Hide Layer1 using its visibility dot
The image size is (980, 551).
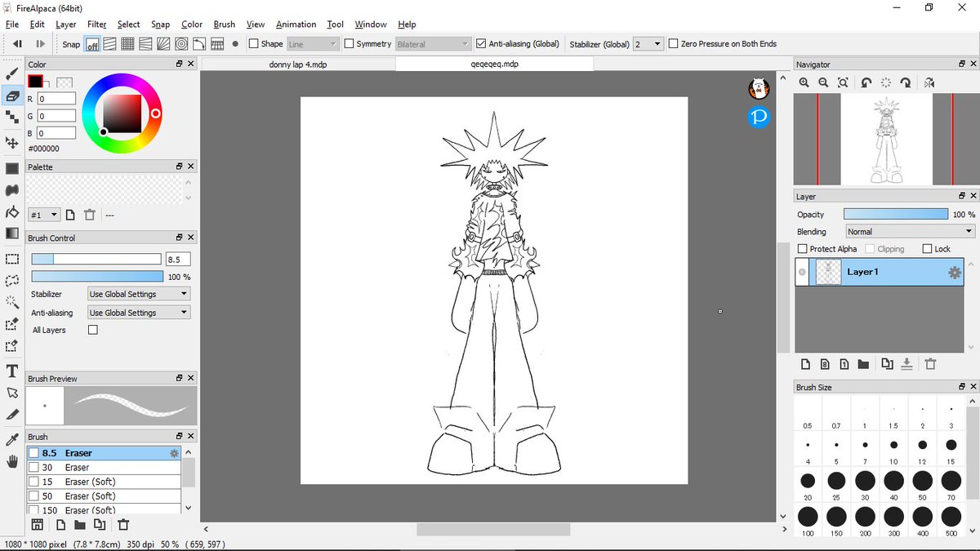(802, 272)
